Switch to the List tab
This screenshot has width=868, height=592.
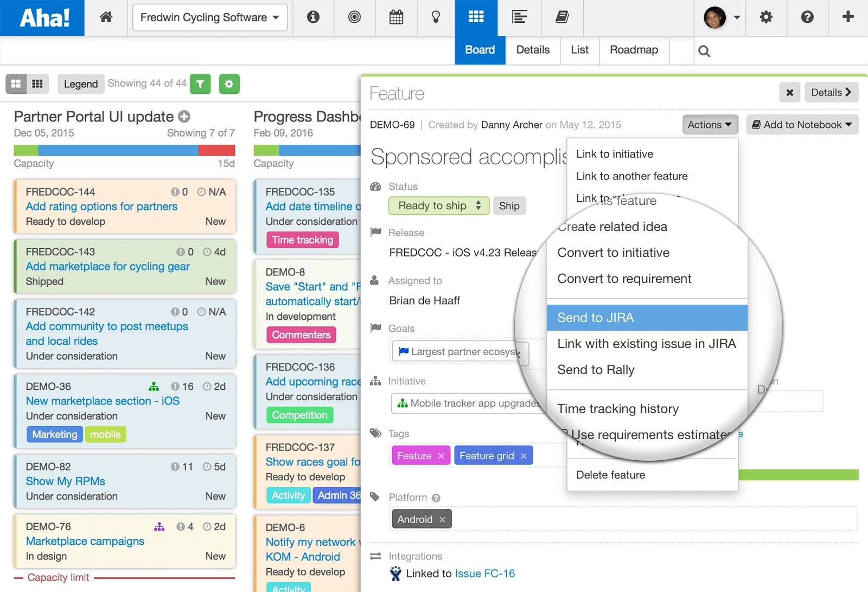(x=579, y=50)
